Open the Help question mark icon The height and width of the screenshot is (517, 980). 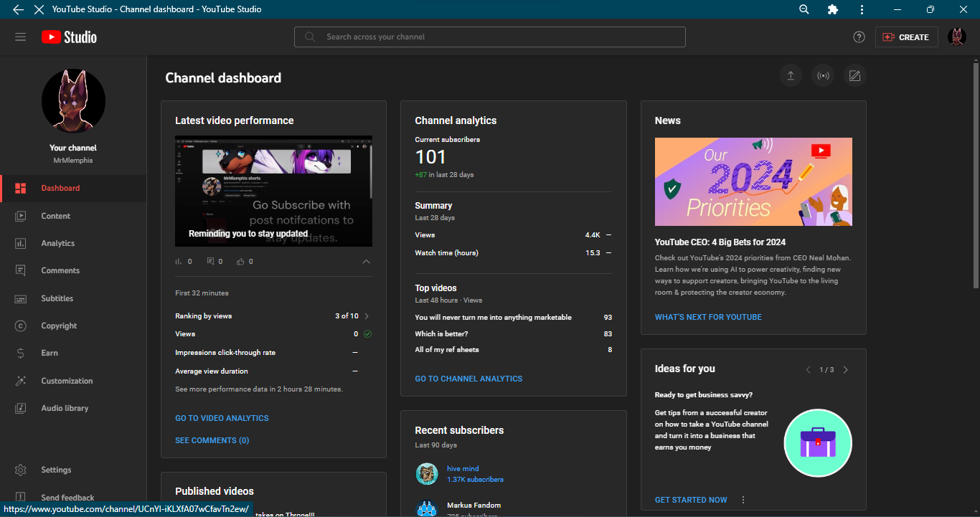pos(859,37)
